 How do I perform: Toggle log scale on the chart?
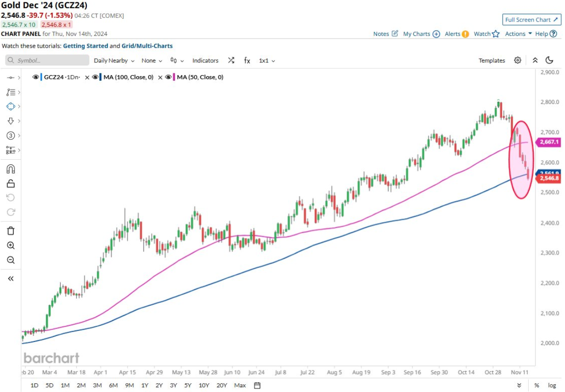(552, 385)
